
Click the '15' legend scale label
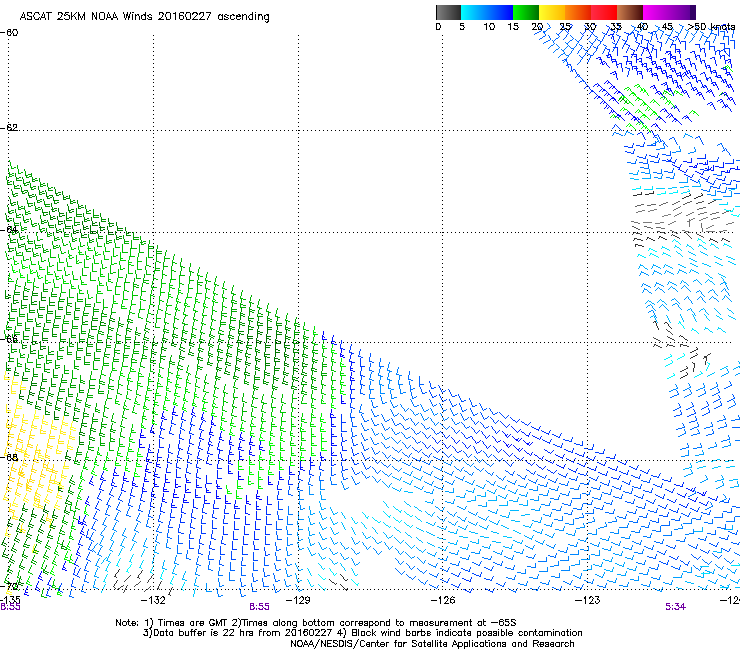click(513, 27)
